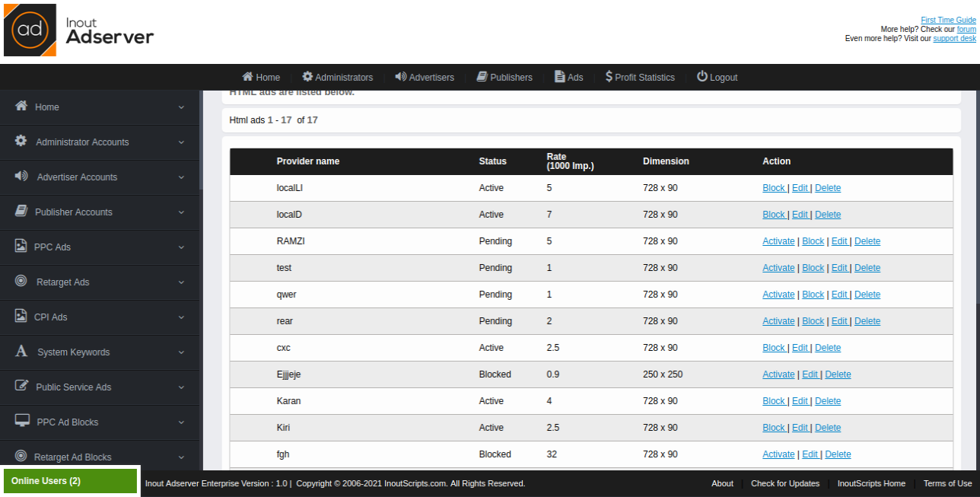Edit the rear ad
Viewport: 980px width, 497px height.
[839, 321]
